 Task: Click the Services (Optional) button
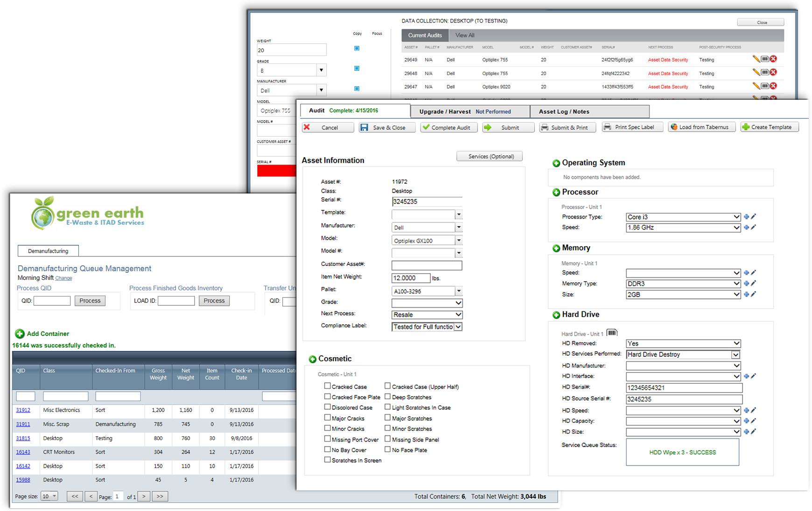click(489, 156)
